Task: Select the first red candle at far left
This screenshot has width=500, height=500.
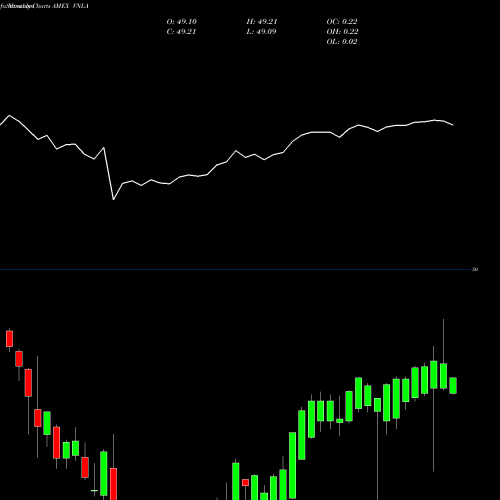Action: 9,339
